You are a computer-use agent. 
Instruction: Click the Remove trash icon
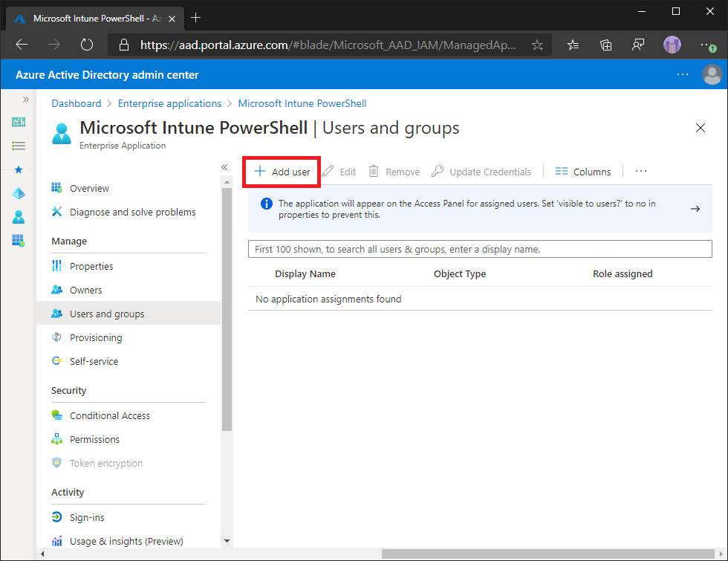[x=374, y=172]
